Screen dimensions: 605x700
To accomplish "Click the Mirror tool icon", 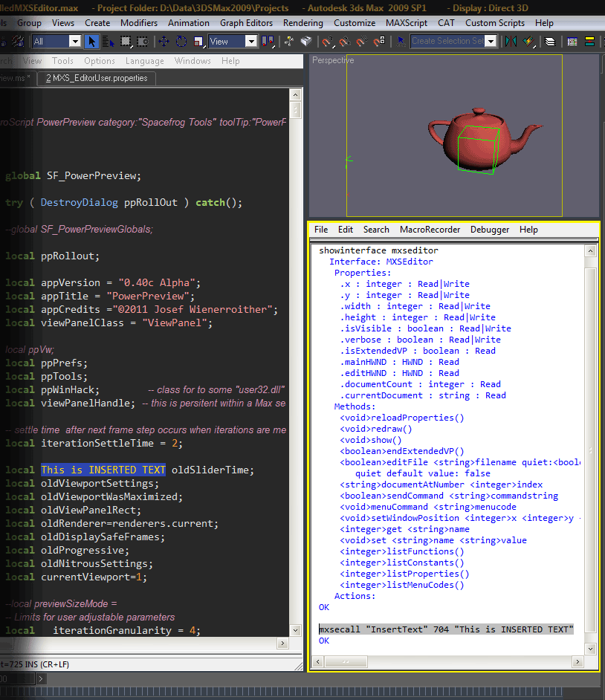I will (511, 42).
